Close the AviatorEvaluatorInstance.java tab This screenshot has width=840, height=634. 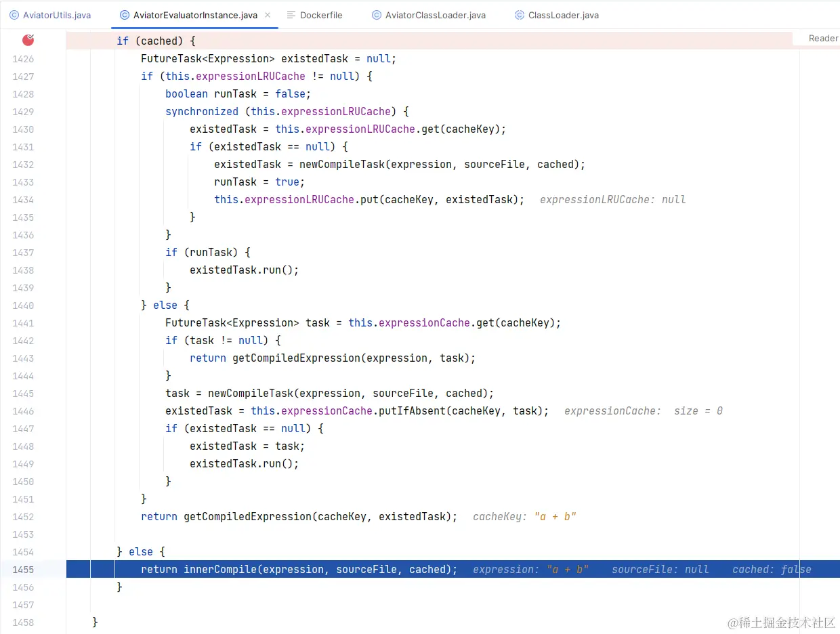pyautogui.click(x=268, y=15)
